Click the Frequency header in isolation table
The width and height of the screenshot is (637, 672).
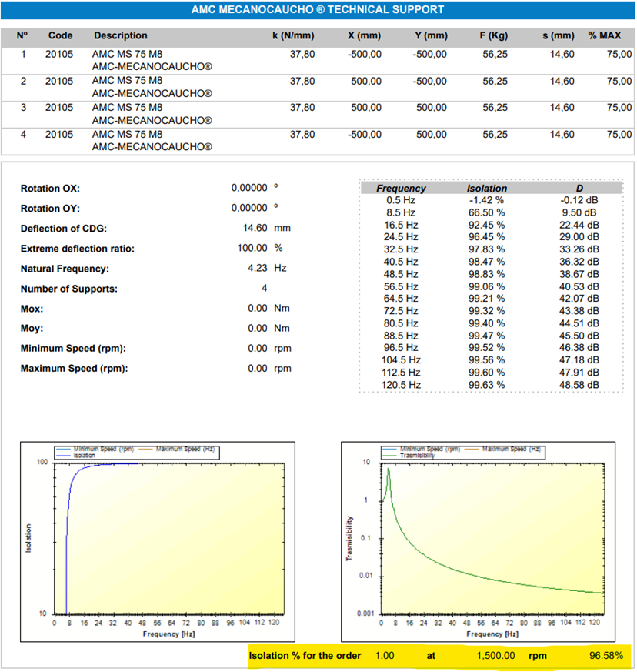point(401,189)
